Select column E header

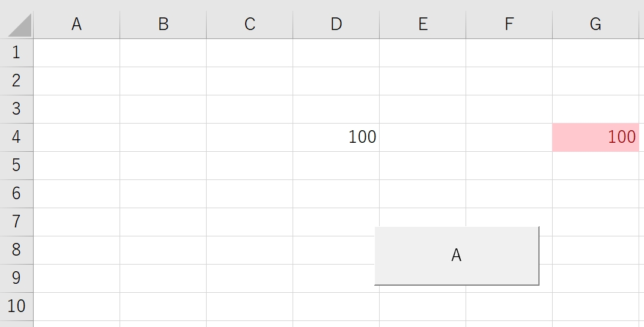pyautogui.click(x=423, y=25)
